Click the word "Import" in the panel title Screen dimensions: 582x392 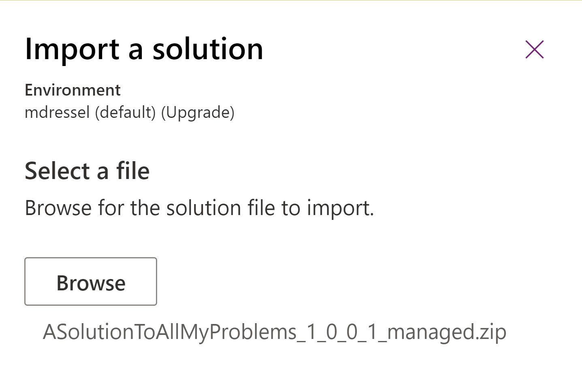point(72,49)
